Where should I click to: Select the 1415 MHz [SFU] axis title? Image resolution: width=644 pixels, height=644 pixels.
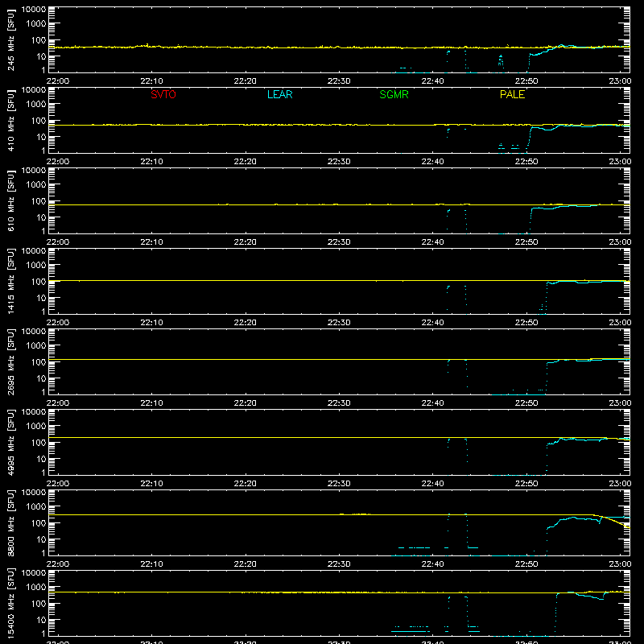(11, 281)
